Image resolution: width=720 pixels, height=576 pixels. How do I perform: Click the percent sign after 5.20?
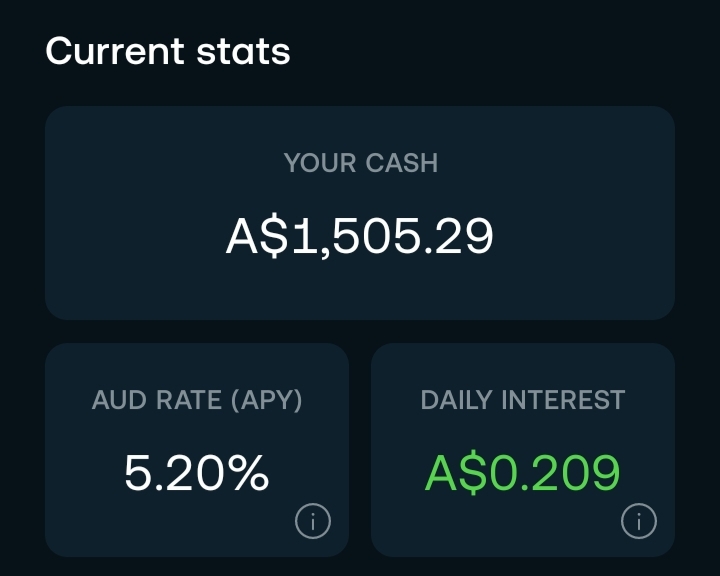pos(248,473)
